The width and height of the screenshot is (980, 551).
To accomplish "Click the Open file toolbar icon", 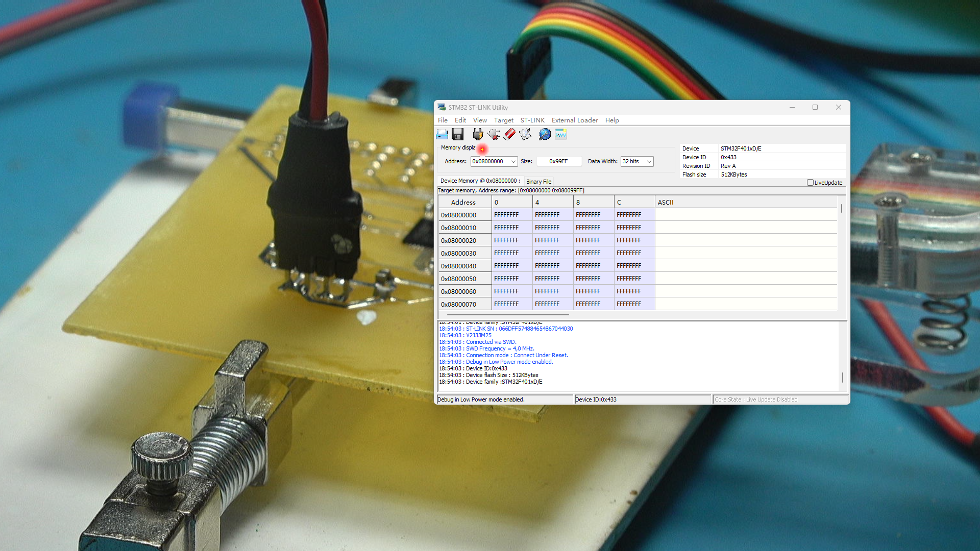I will click(442, 134).
